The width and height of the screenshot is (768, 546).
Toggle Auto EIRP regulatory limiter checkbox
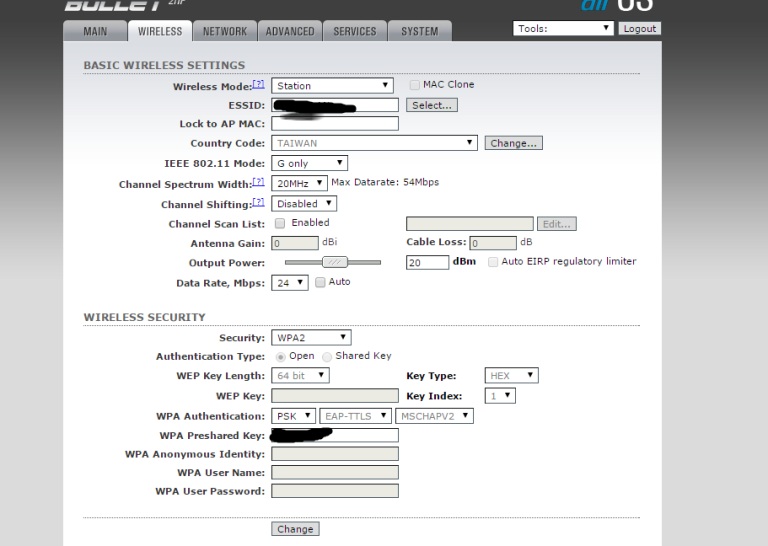point(493,262)
